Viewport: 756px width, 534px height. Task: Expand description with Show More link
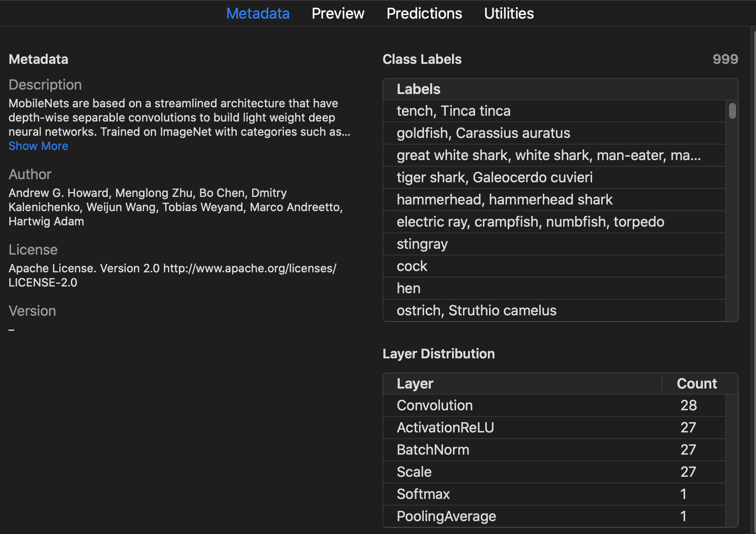coord(38,146)
